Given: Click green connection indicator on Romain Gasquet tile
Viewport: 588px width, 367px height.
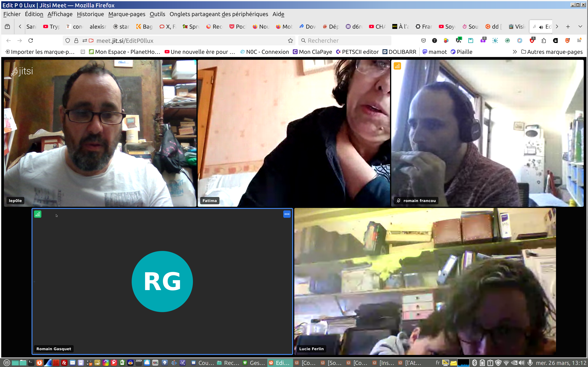Looking at the screenshot, I should tap(38, 214).
